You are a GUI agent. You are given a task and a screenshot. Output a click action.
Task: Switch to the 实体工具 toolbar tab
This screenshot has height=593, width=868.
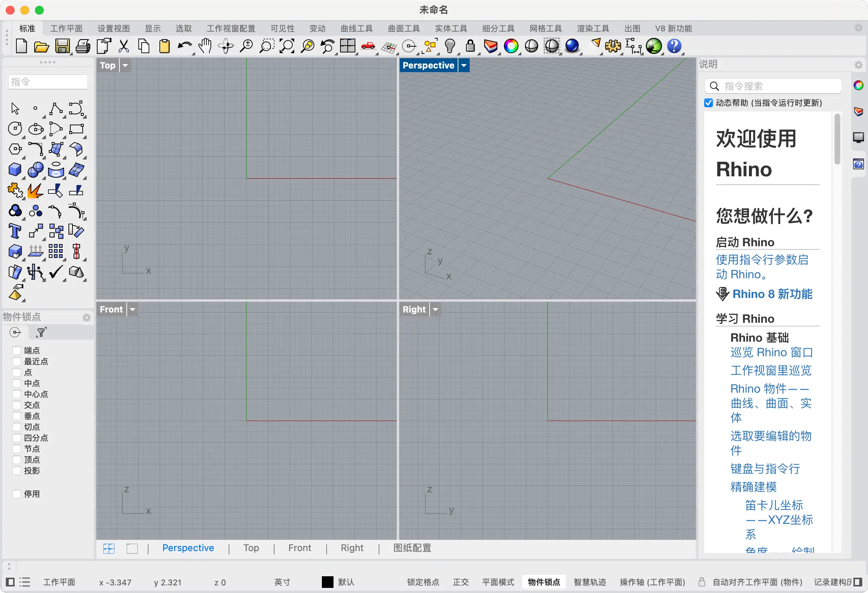[x=451, y=28]
